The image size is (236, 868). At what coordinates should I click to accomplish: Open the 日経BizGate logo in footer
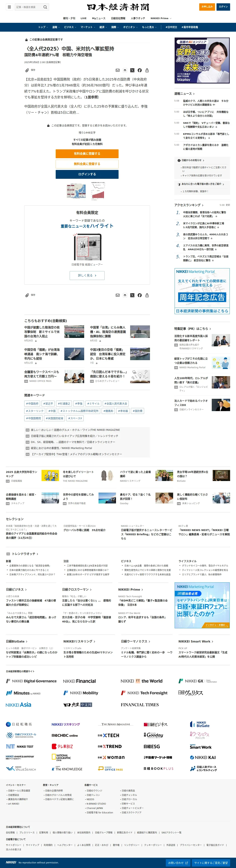coord(200,724)
